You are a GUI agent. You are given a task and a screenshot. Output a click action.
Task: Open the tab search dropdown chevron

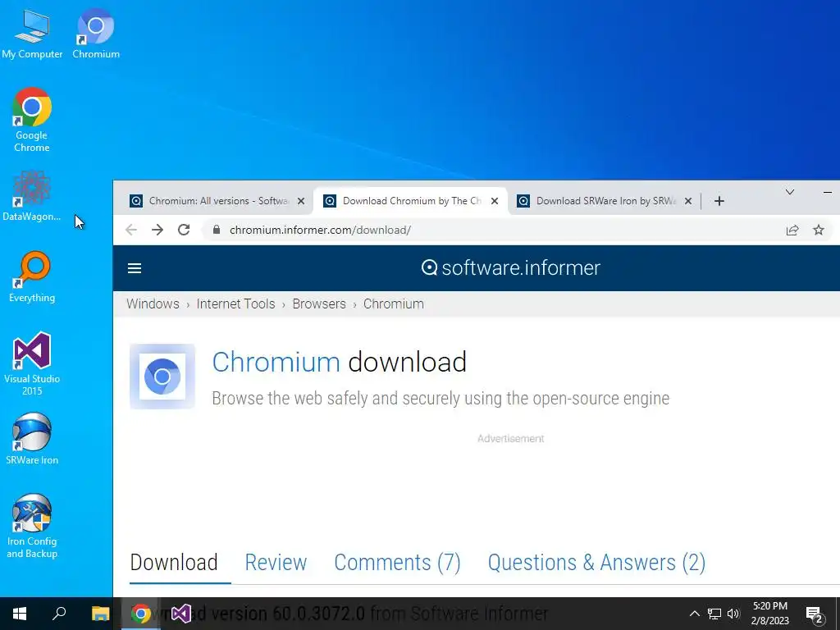(790, 192)
